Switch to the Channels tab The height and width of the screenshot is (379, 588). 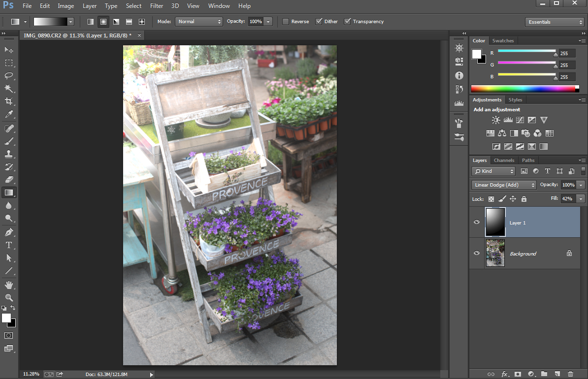(x=504, y=160)
